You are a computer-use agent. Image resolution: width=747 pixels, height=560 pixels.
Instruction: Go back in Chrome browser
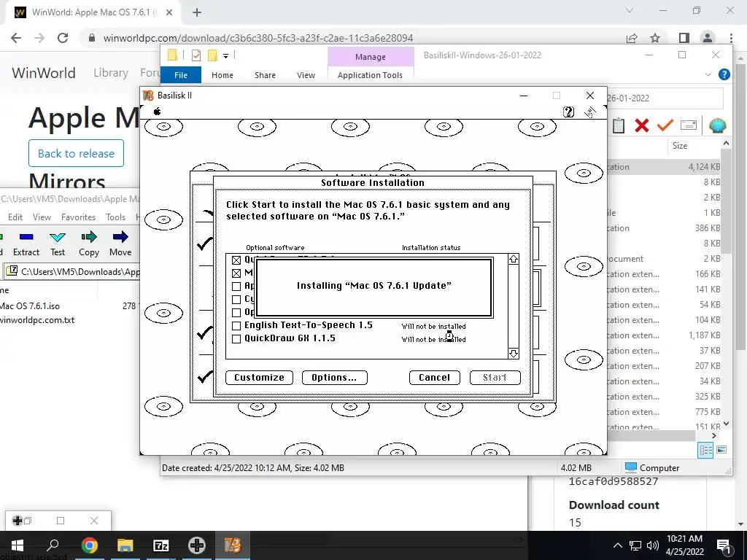tap(16, 38)
